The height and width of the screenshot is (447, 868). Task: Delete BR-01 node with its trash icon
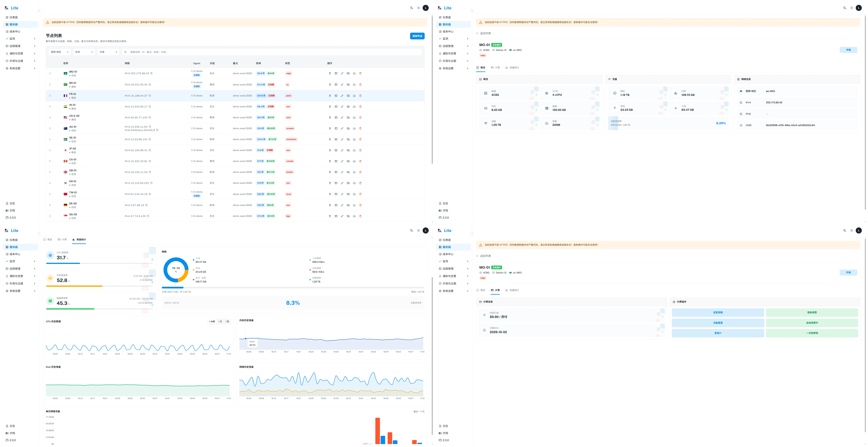click(360, 85)
